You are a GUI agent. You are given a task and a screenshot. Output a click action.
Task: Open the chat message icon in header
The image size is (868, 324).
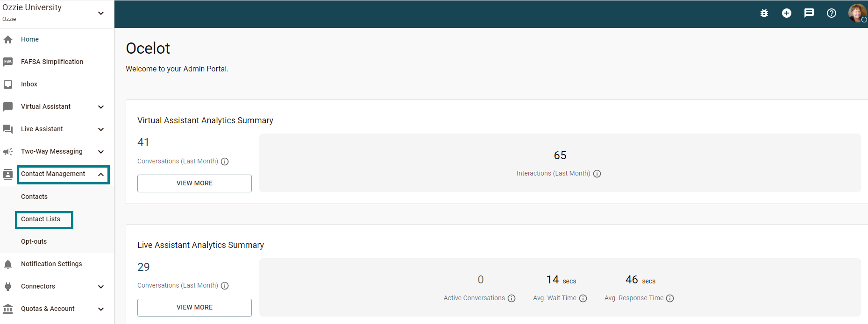(x=809, y=13)
